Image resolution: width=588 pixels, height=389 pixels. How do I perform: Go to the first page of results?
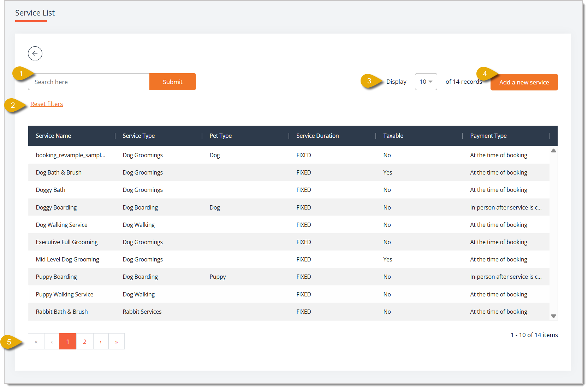[36, 342]
